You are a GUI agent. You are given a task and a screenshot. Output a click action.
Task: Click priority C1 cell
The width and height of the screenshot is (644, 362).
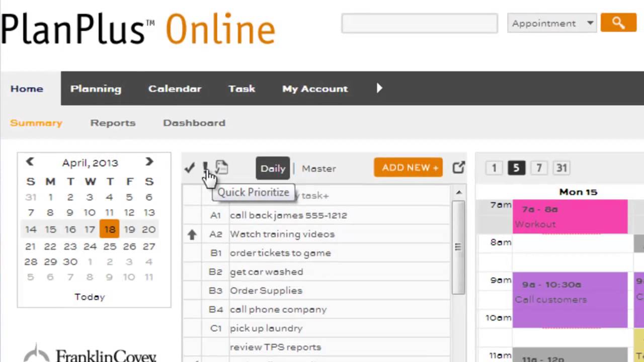coord(215,328)
